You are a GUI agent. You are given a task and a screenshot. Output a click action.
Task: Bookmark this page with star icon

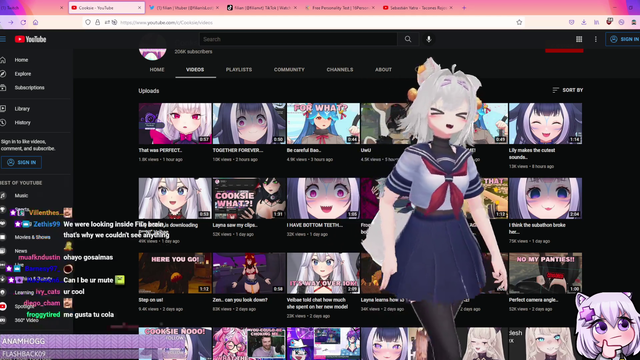[519, 22]
